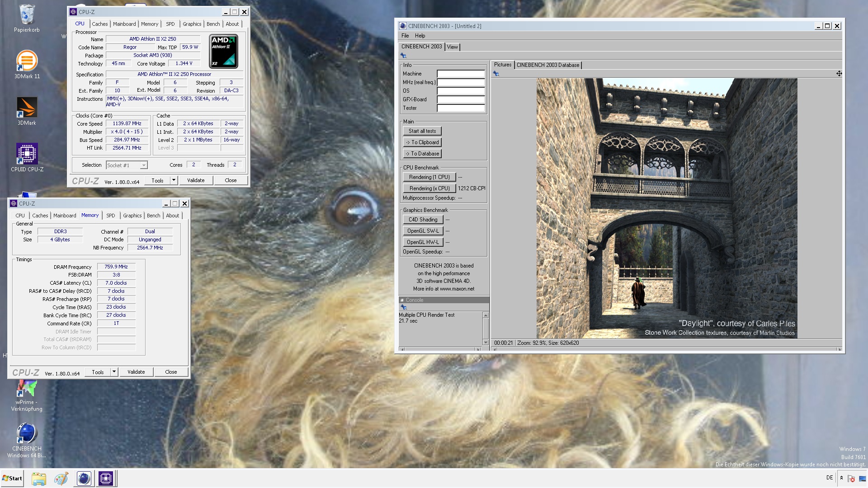Viewport: 868px width, 488px height.
Task: Click the action center flag tray icon
Action: pyautogui.click(x=851, y=479)
